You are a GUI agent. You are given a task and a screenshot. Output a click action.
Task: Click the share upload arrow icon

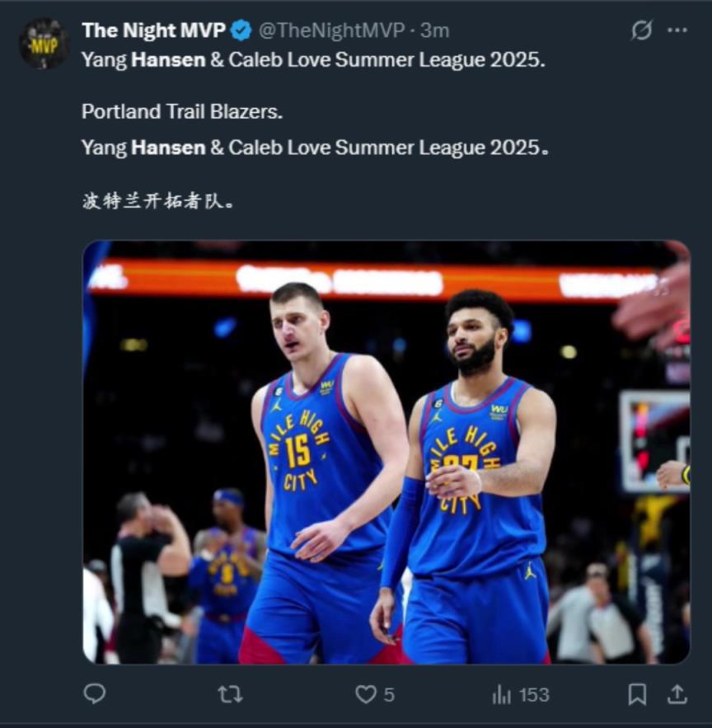(677, 694)
